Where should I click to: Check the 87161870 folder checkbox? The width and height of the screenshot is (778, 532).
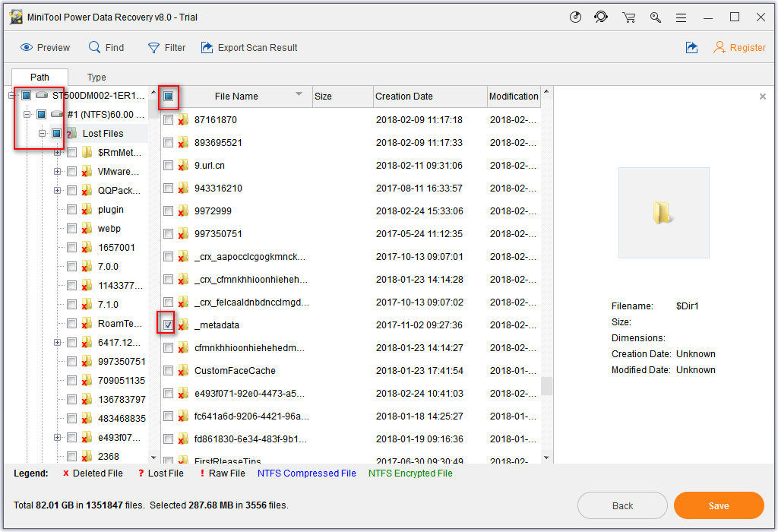click(x=168, y=119)
